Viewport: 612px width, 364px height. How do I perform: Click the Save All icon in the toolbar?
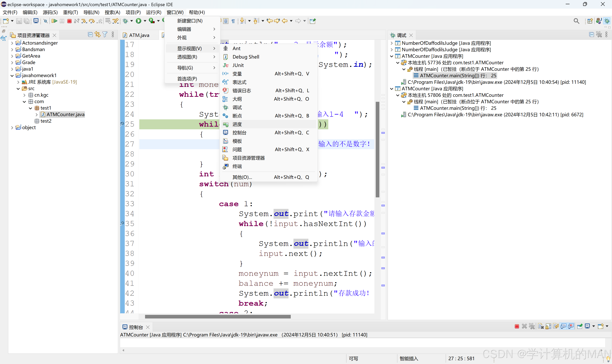pos(26,21)
